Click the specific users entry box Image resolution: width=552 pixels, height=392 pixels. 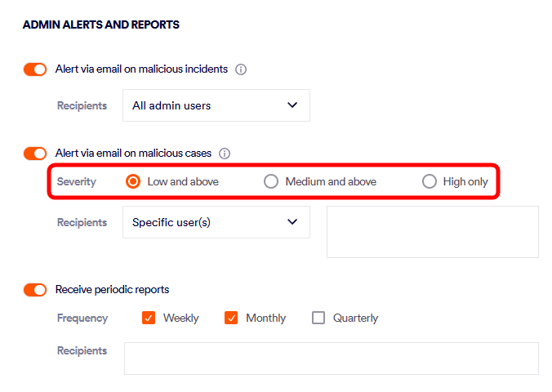pyautogui.click(x=432, y=232)
